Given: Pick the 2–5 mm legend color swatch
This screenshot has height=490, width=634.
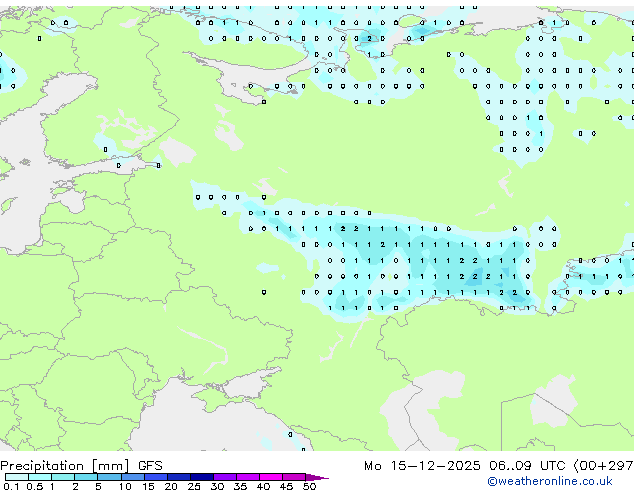Looking at the screenshot, I should click(86, 477).
